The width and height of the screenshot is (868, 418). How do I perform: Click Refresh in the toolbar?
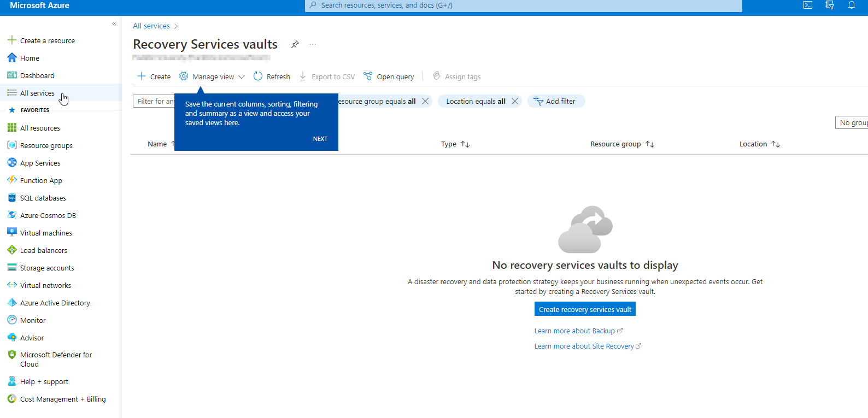pyautogui.click(x=272, y=76)
